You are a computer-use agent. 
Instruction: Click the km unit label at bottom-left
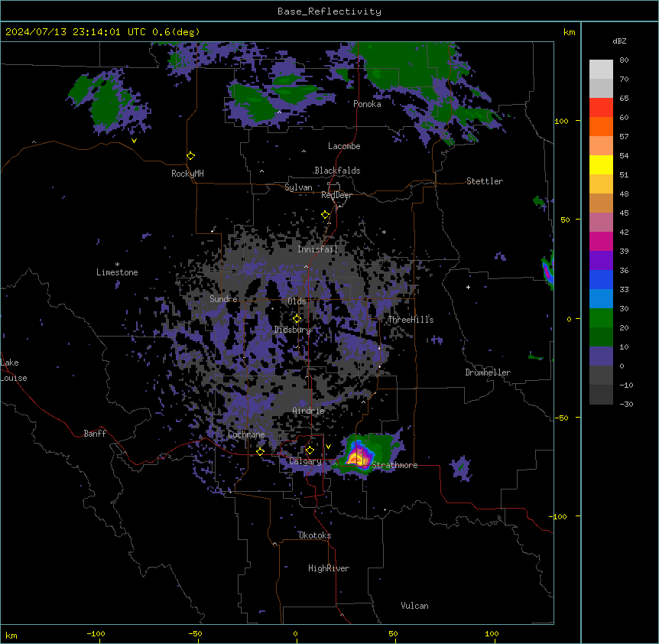pos(11,635)
